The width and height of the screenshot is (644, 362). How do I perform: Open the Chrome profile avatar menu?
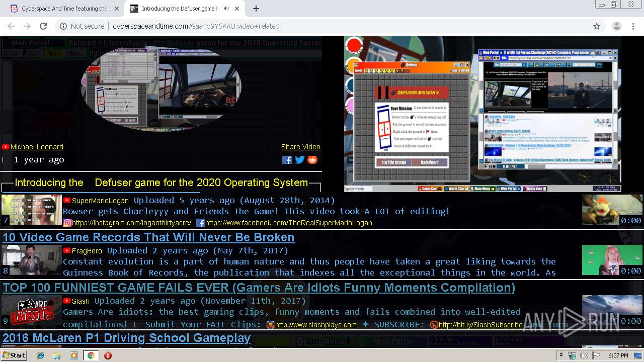(616, 26)
